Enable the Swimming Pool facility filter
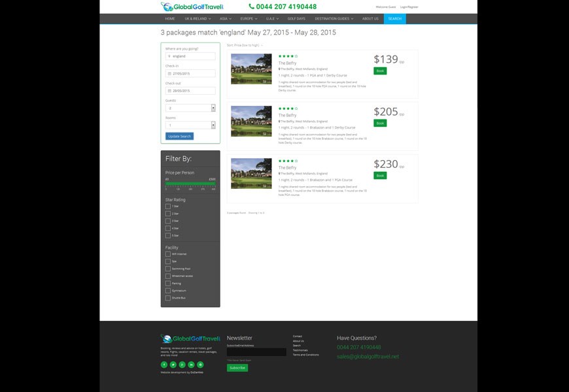 [x=167, y=269]
